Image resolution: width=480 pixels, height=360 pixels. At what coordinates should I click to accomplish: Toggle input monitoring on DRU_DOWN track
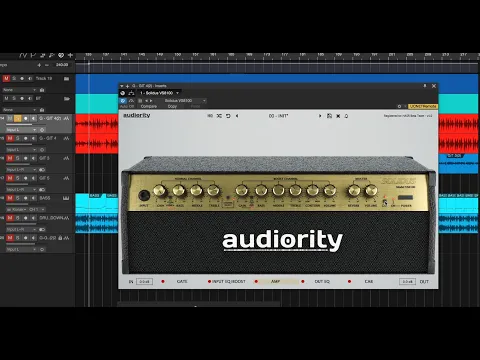[33, 218]
